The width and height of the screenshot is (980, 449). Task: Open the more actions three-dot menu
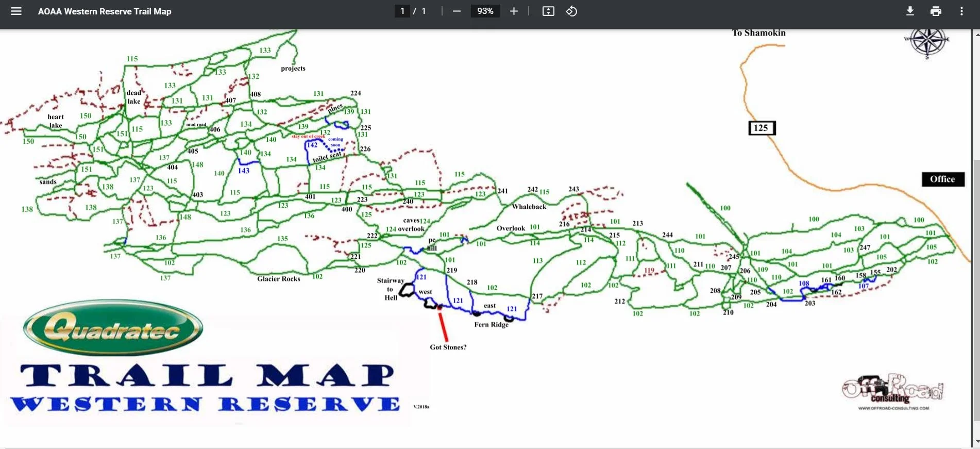pos(961,11)
